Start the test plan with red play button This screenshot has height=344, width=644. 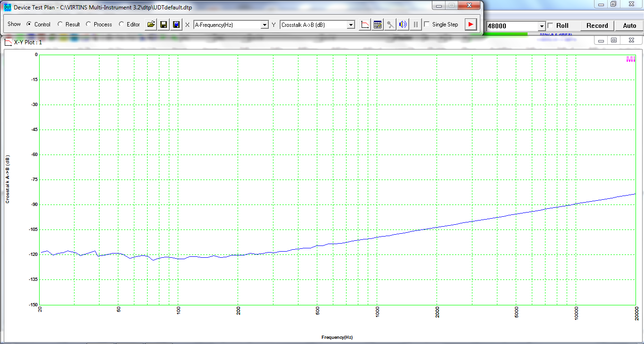(x=471, y=25)
